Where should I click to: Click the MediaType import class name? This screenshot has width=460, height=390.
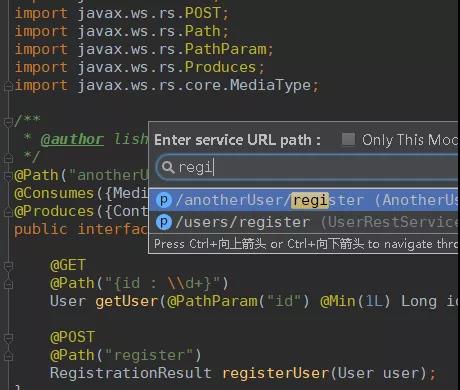pos(270,86)
